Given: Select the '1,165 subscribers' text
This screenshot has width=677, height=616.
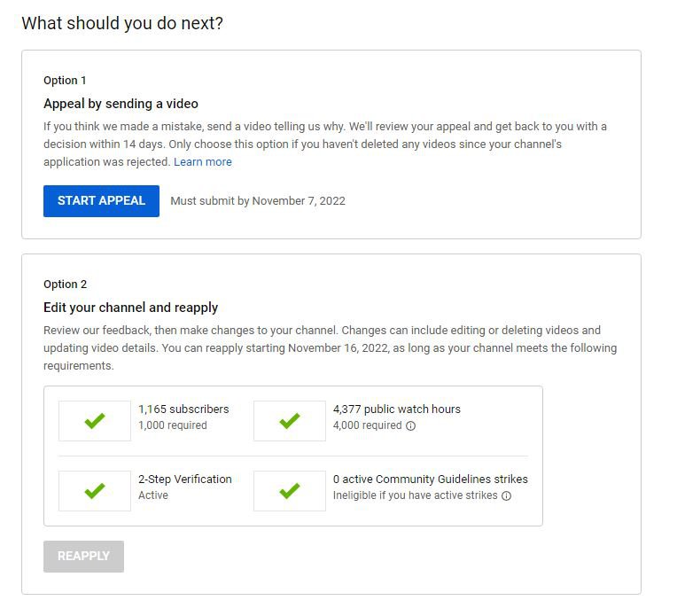Looking at the screenshot, I should pos(183,409).
